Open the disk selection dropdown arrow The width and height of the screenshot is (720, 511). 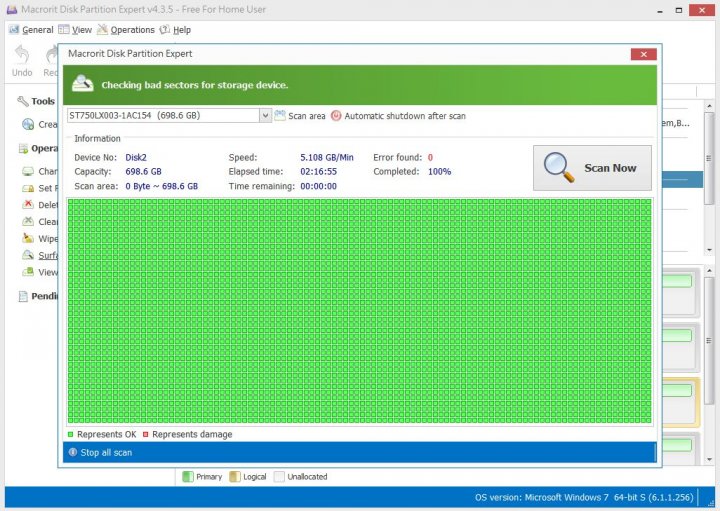pyautogui.click(x=265, y=116)
